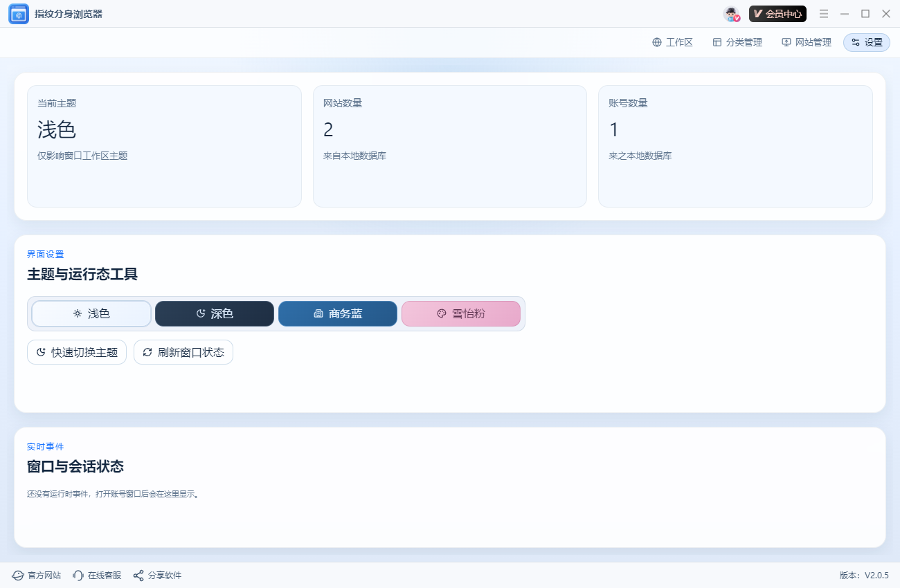Switch to the 工作区 tab
900x588 pixels.
point(672,42)
